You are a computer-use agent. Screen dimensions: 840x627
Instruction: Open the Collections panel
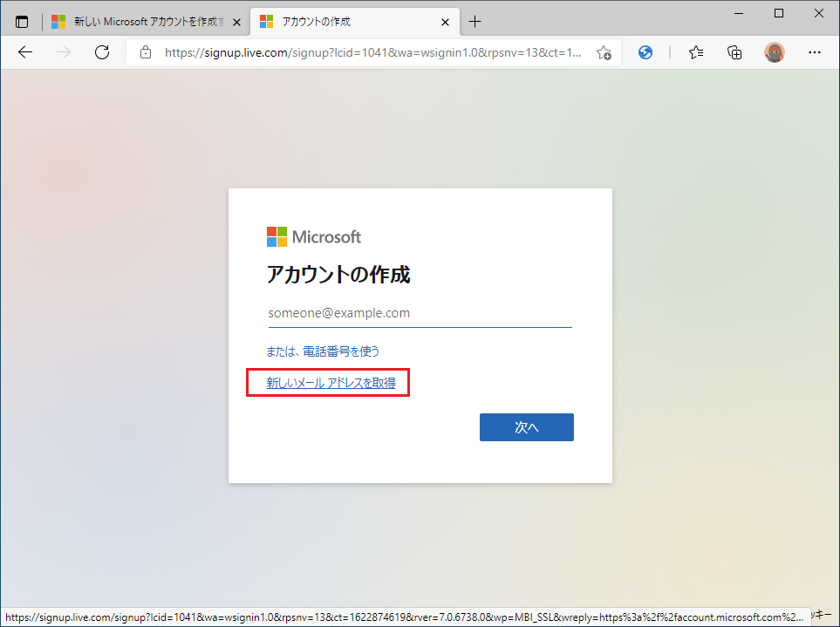tap(734, 52)
